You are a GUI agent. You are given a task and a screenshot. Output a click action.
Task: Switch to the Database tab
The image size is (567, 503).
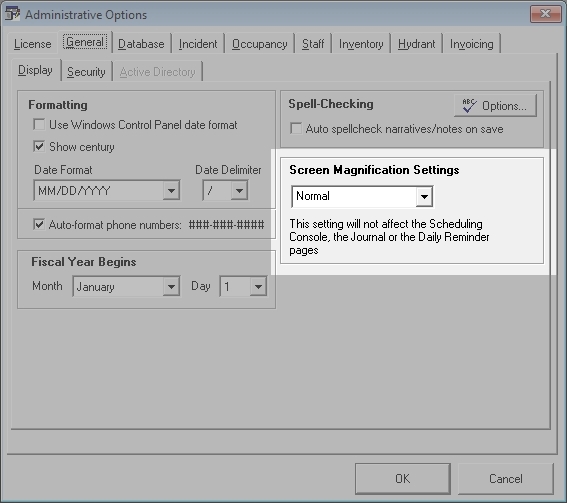[141, 44]
